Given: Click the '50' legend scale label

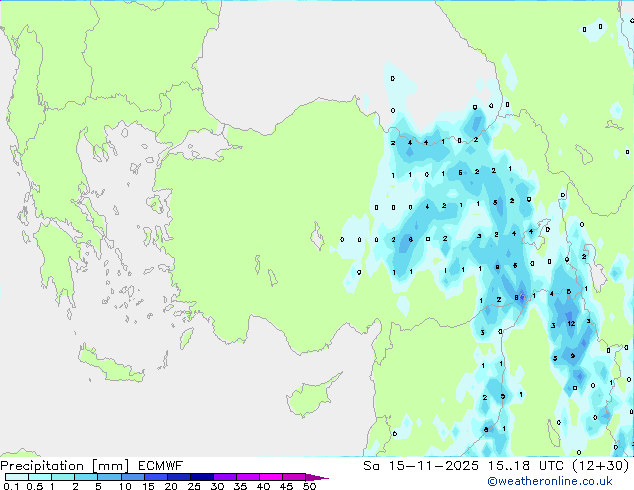Looking at the screenshot, I should [309, 486].
